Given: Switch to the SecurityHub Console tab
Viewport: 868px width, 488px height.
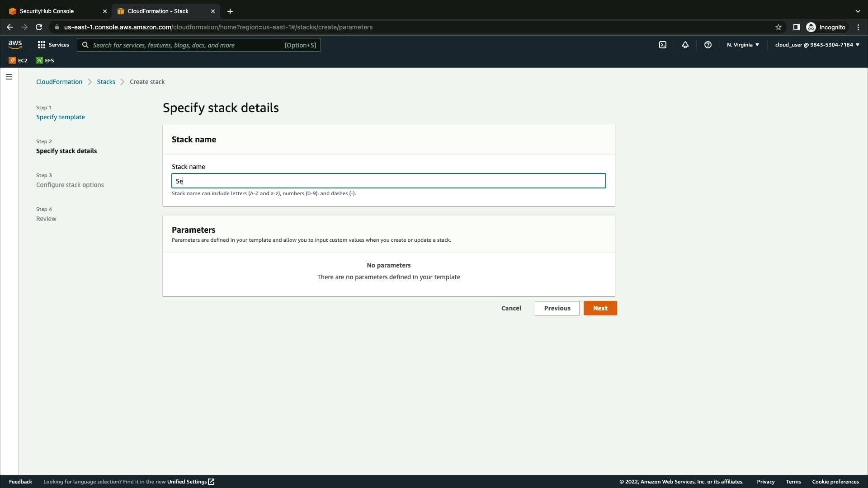Looking at the screenshot, I should click(47, 11).
